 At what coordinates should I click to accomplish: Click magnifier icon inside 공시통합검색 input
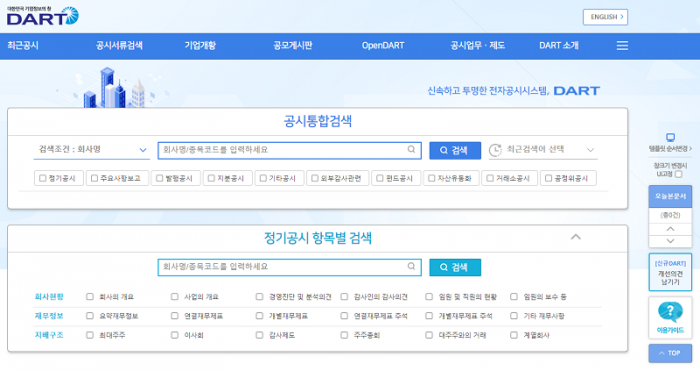point(411,150)
